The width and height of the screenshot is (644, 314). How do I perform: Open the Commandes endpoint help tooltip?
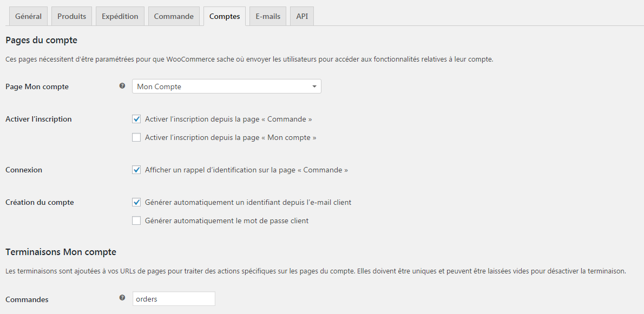click(122, 297)
